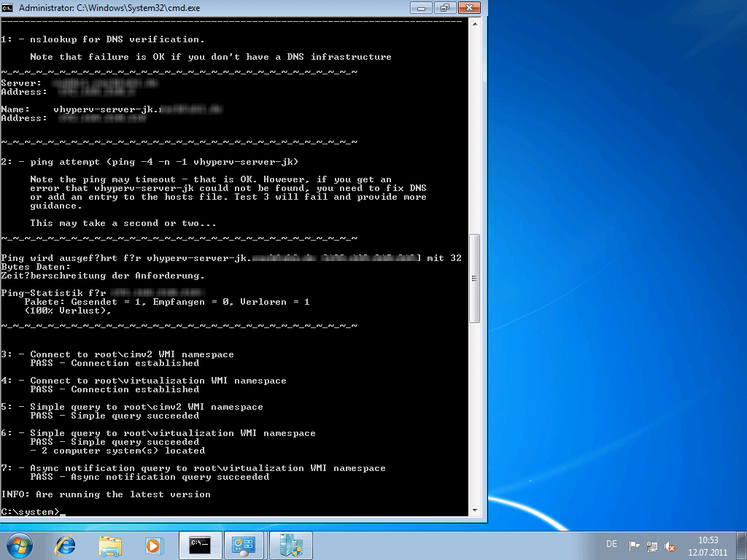Click the 'Pakete: Gesendet = 1' statistics line
The width and height of the screenshot is (747, 560).
click(x=167, y=302)
